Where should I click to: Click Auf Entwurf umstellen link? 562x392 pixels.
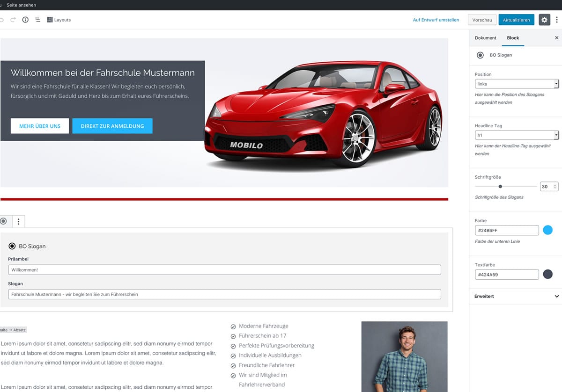pyautogui.click(x=436, y=20)
